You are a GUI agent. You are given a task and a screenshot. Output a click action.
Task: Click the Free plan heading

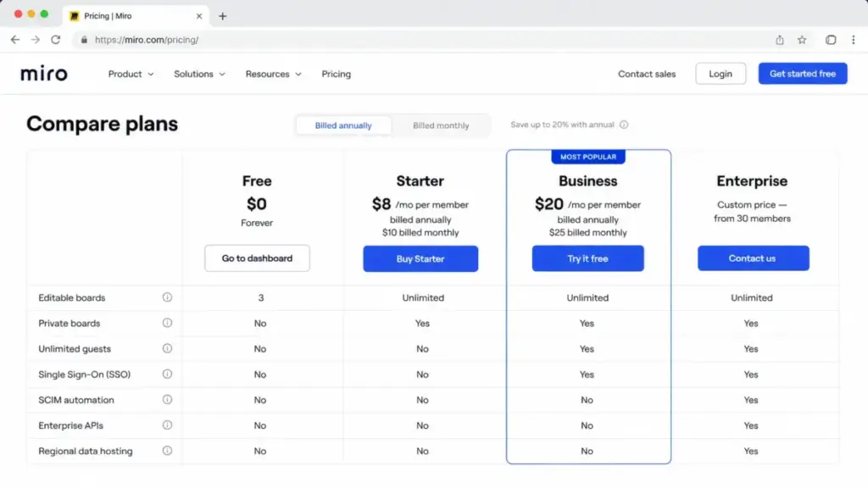click(257, 181)
